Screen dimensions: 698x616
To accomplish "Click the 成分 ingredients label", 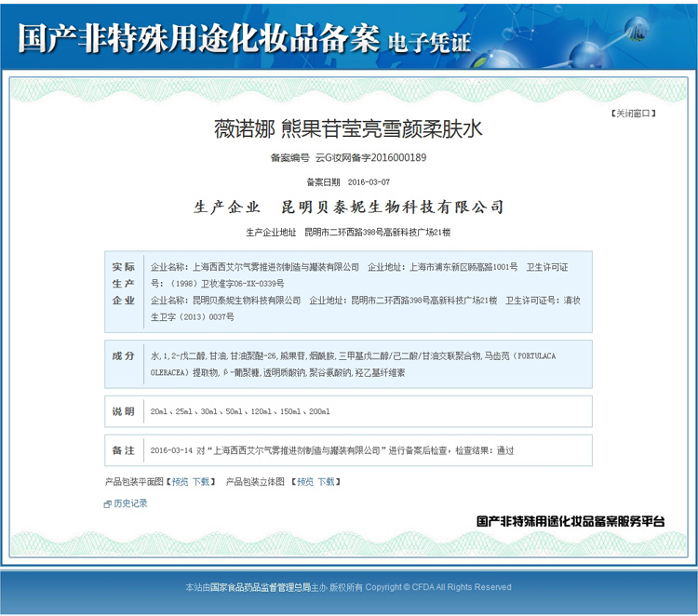I will pos(123,355).
